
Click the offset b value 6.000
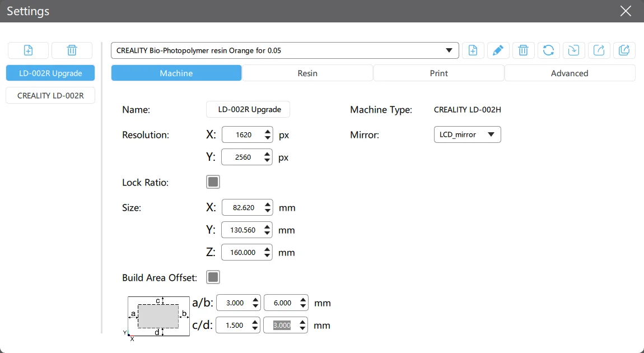tap(282, 303)
